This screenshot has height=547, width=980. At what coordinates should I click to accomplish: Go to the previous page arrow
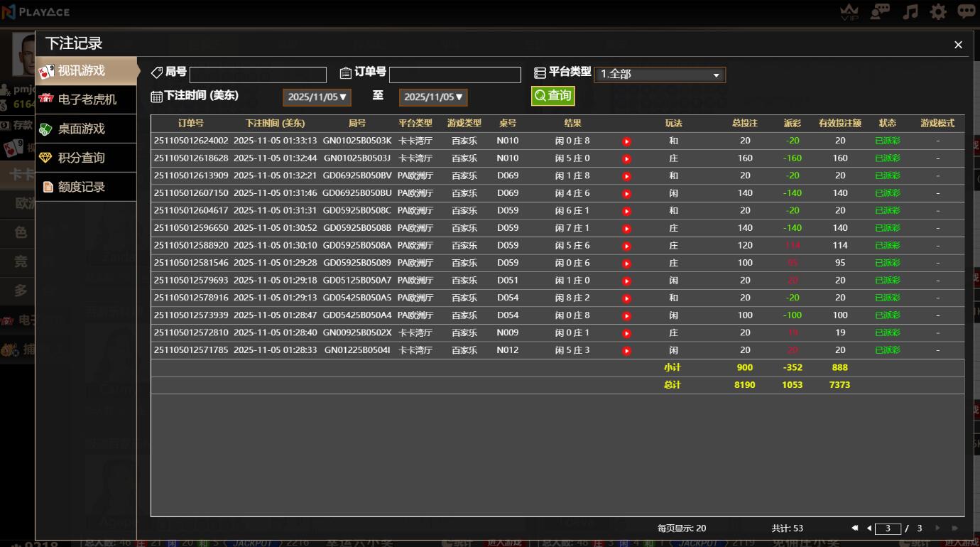(x=869, y=529)
